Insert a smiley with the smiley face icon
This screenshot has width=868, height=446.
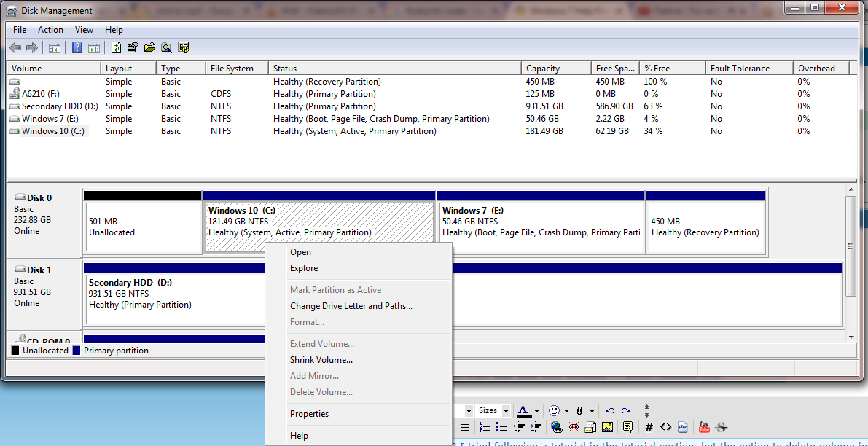[x=554, y=410]
